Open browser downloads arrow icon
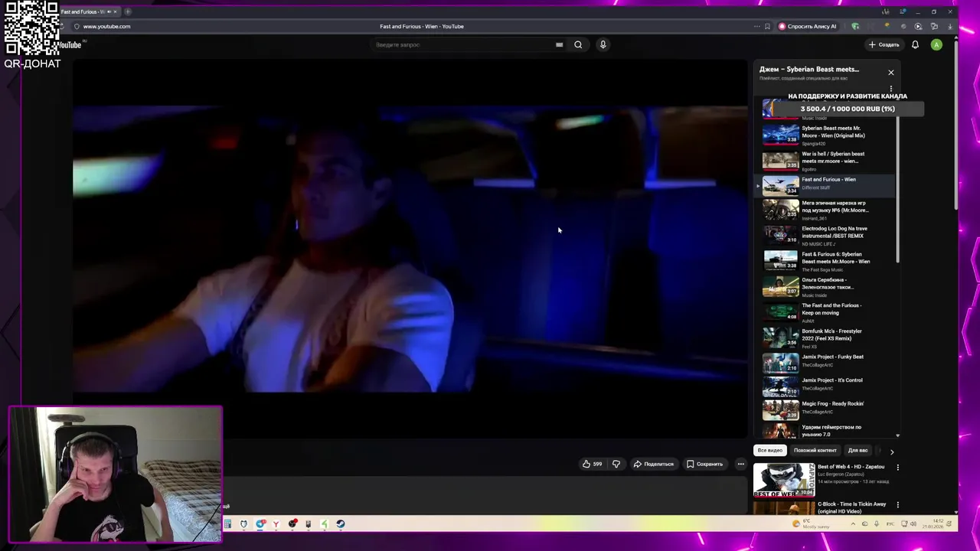 950,26
